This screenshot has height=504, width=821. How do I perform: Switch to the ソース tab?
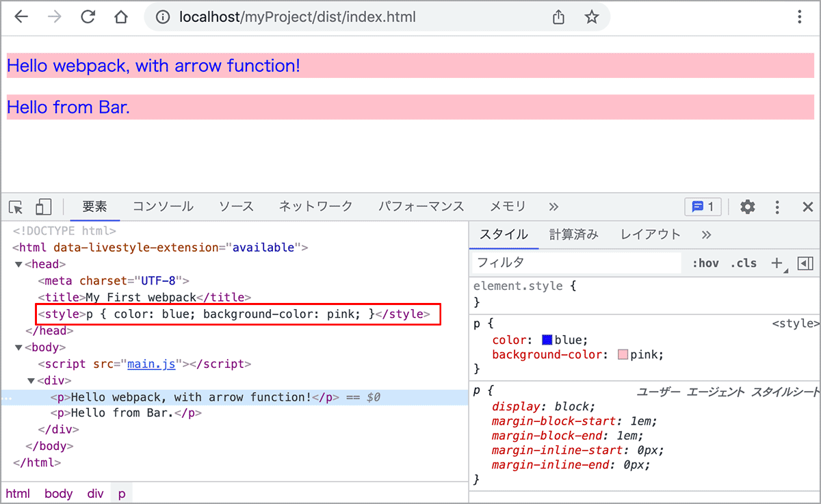coord(236,207)
